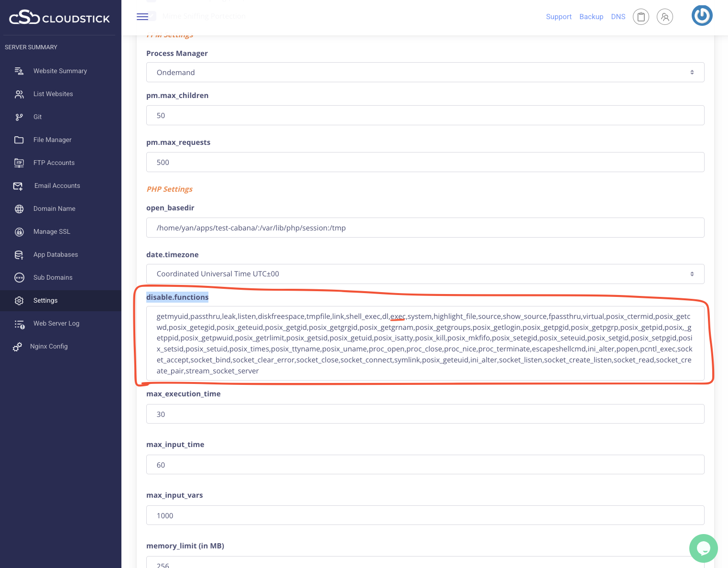Screen dimensions: 728x568
Task: Click the Nginx Config gears icon
Action: tap(17, 347)
